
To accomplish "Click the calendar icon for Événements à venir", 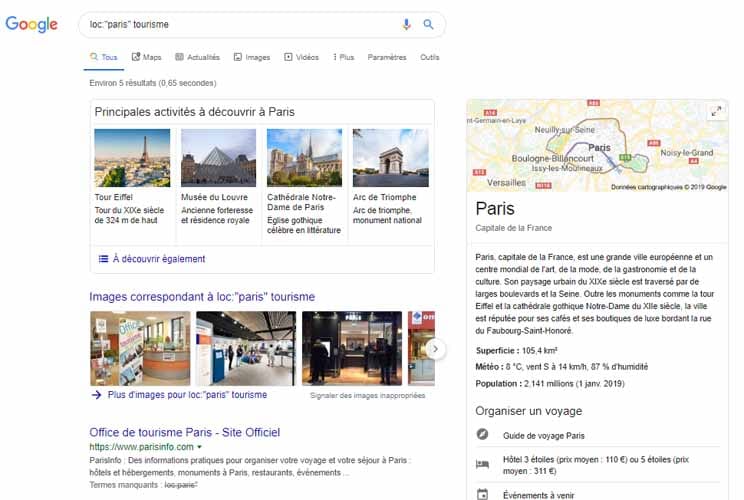I will [482, 494].
